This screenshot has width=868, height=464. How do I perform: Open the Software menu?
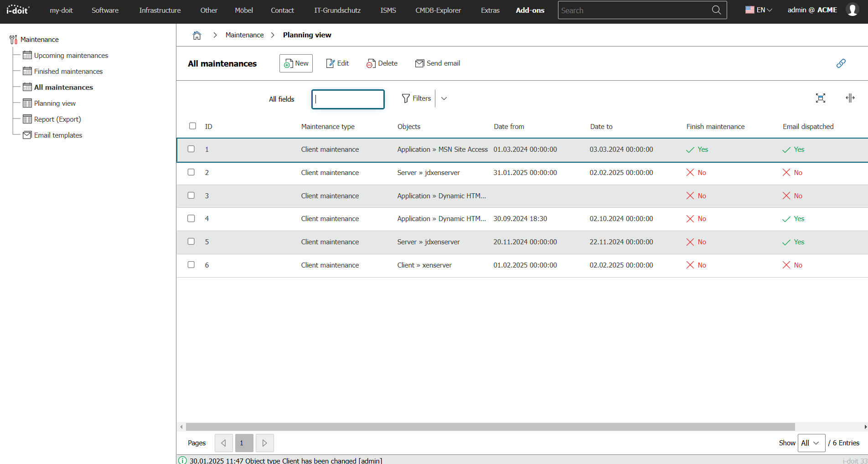(x=105, y=10)
